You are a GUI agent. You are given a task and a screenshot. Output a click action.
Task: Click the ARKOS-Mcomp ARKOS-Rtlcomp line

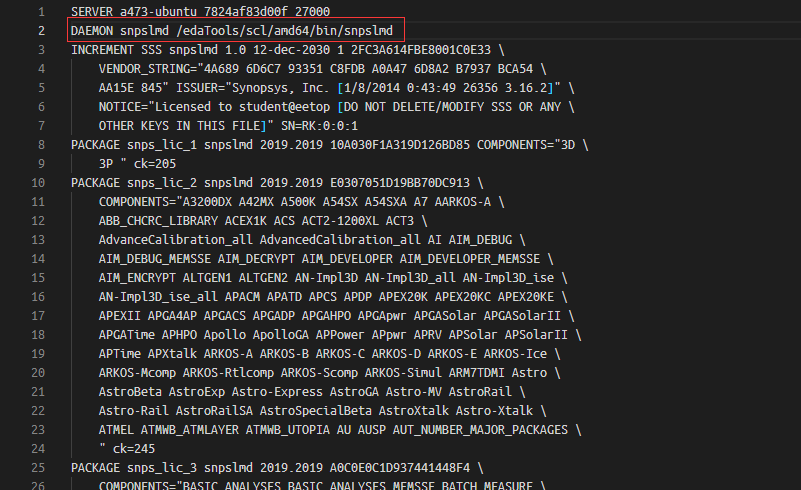point(329,373)
